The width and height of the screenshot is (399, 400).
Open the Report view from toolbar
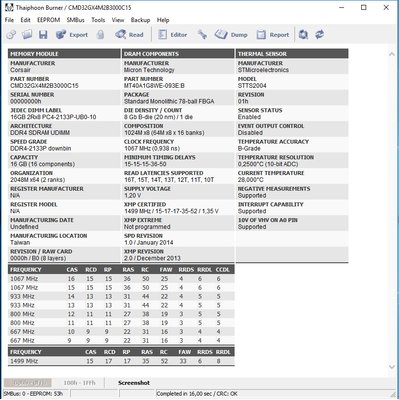(x=273, y=34)
